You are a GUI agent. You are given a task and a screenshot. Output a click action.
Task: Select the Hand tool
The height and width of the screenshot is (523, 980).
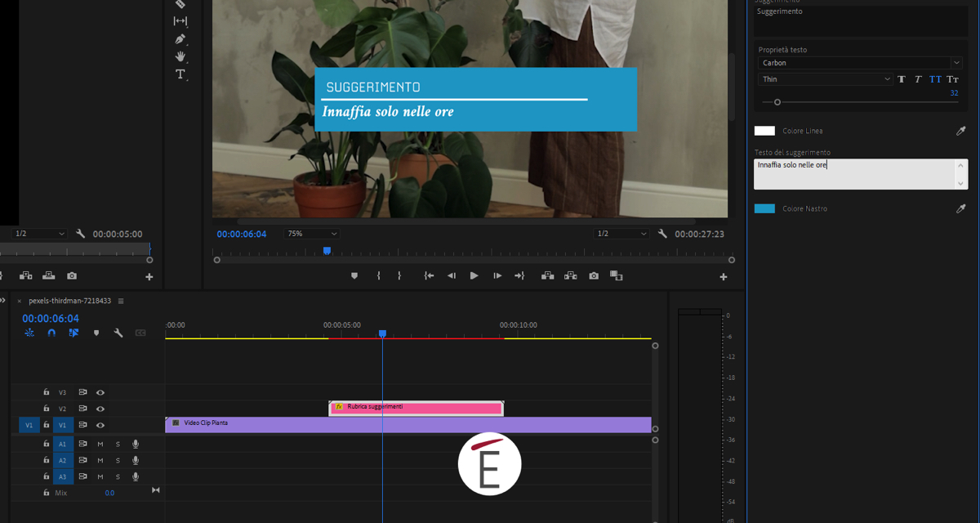coord(180,56)
